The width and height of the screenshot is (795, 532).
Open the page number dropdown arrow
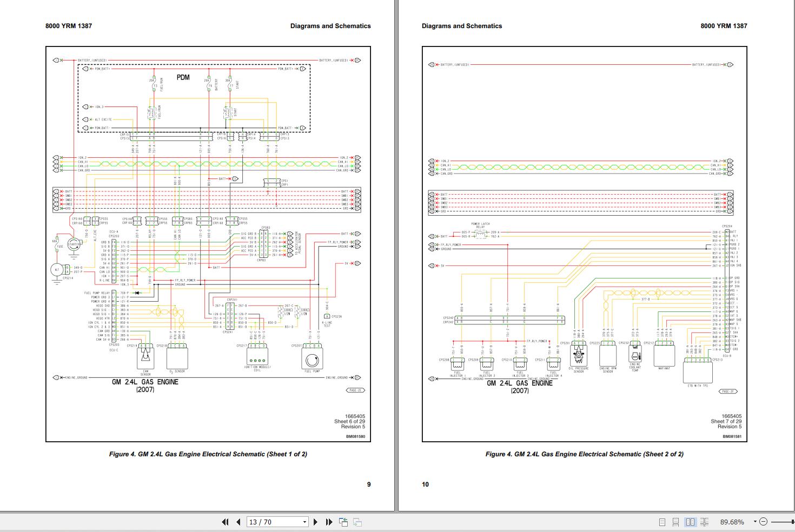pos(304,522)
